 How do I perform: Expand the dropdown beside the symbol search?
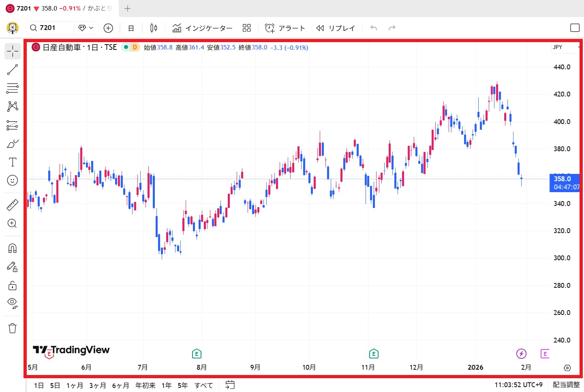tap(86, 28)
